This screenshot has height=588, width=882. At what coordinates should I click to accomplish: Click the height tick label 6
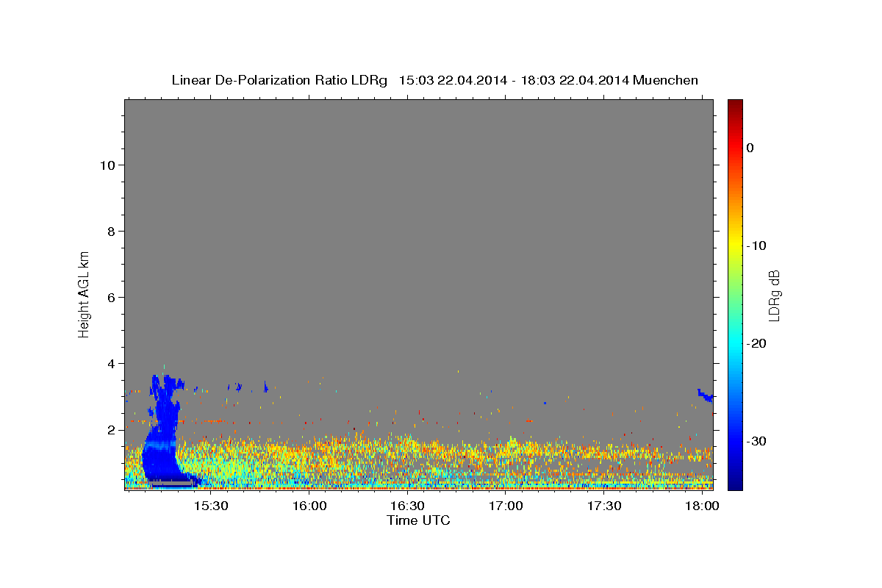click(x=112, y=298)
